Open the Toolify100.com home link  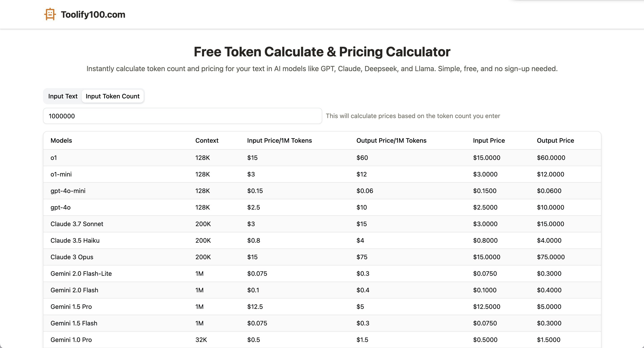[x=93, y=15]
